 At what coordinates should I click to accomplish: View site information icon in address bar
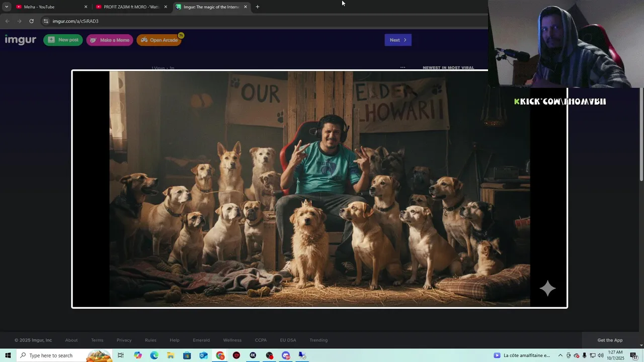(46, 21)
